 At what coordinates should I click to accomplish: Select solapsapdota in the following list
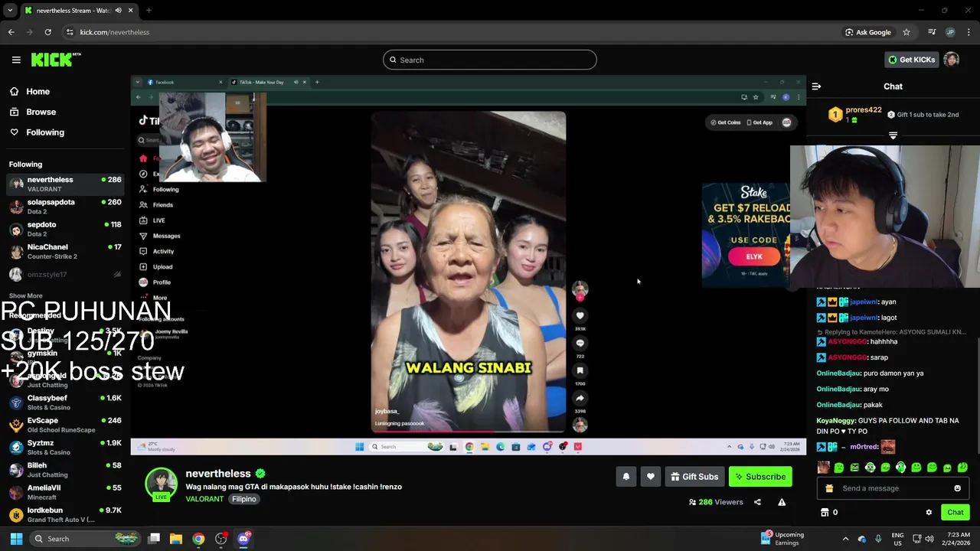point(65,207)
